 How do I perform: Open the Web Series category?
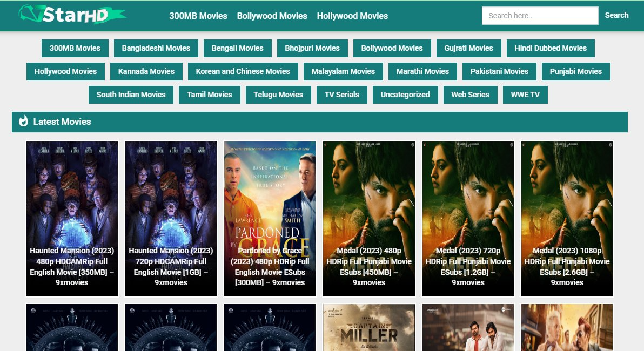click(470, 94)
